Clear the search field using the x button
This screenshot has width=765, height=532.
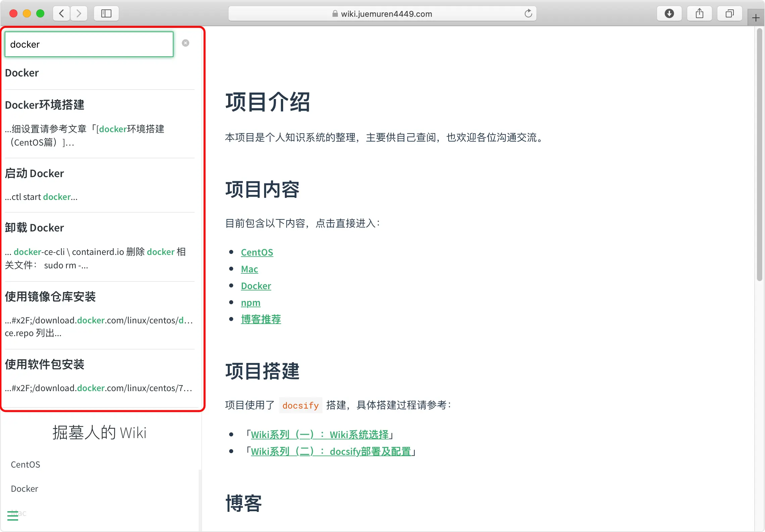pos(186,43)
